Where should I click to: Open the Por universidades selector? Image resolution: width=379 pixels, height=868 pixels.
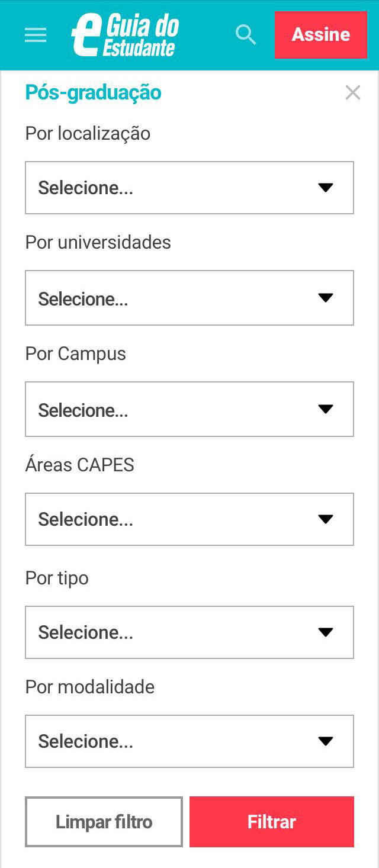(x=189, y=298)
